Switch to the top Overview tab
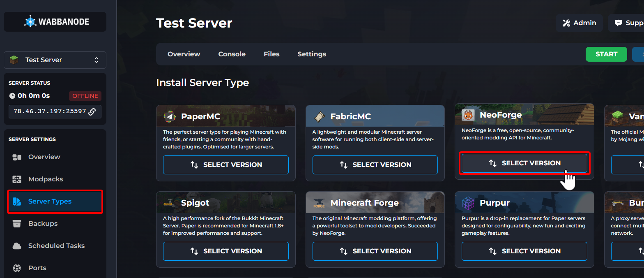Image resolution: width=644 pixels, height=278 pixels. (x=184, y=54)
